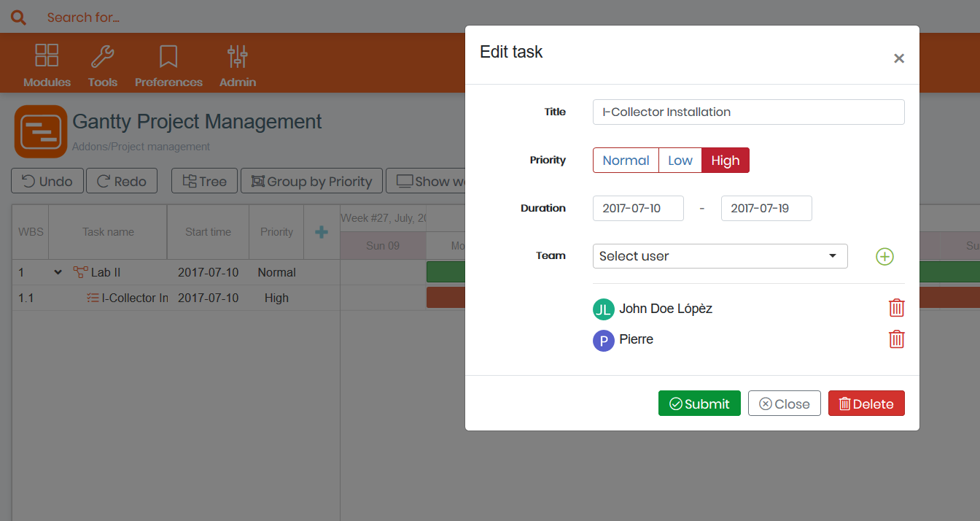Click the end date field 2017-07-19
The width and height of the screenshot is (980, 521).
point(766,208)
